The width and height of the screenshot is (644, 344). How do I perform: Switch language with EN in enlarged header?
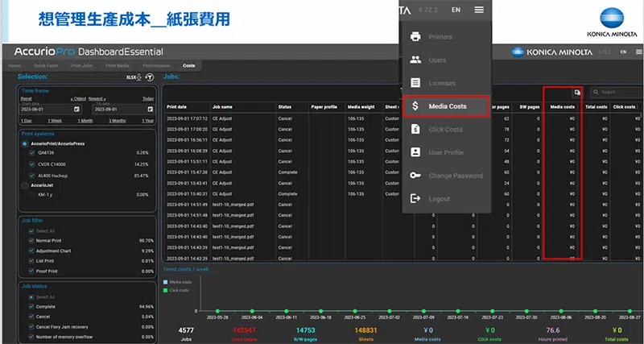(456, 10)
